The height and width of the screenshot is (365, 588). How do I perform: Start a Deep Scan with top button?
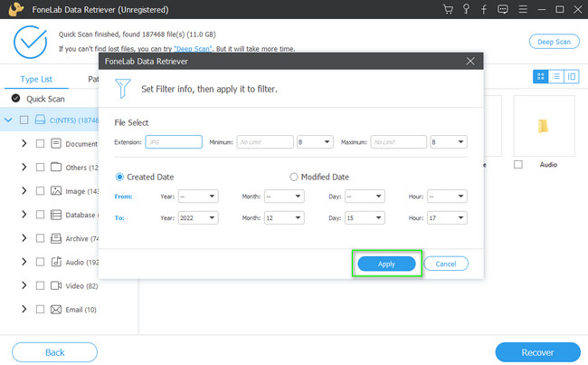coord(554,42)
